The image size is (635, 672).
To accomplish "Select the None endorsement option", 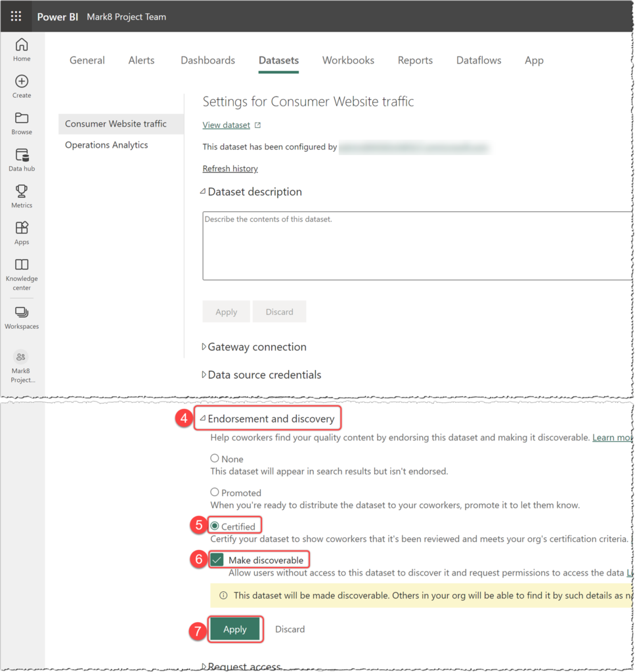I will pyautogui.click(x=215, y=458).
